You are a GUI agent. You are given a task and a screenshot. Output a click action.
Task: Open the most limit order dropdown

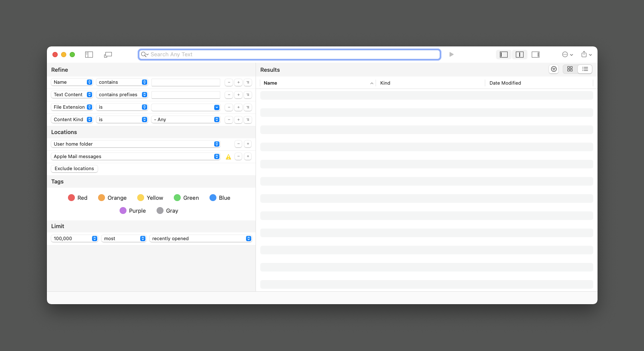pos(124,238)
